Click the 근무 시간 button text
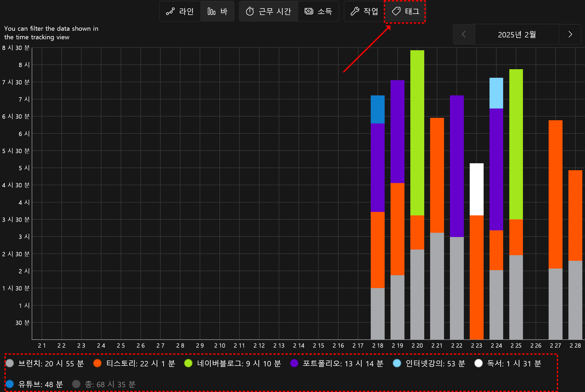 [275, 11]
